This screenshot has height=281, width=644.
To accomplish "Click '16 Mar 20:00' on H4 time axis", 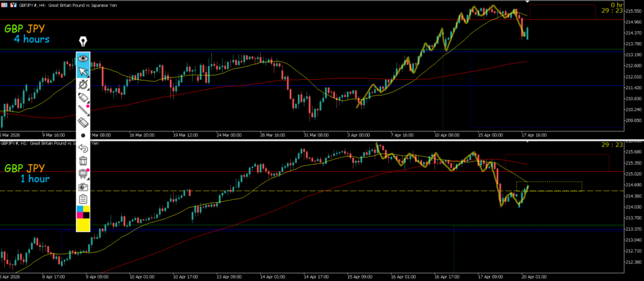I will pyautogui.click(x=142, y=135).
